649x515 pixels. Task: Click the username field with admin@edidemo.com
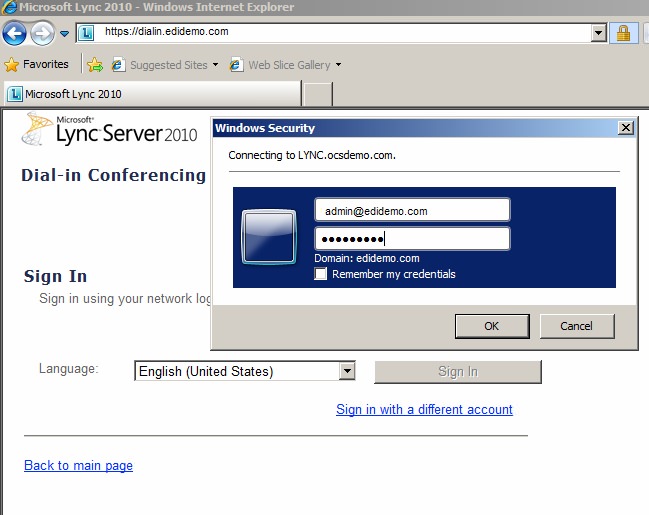[x=412, y=210]
